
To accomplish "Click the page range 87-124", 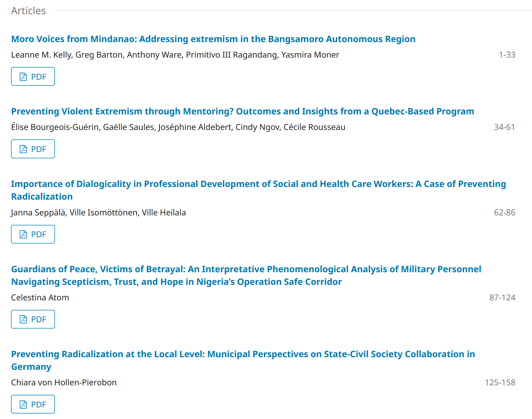I will (502, 297).
